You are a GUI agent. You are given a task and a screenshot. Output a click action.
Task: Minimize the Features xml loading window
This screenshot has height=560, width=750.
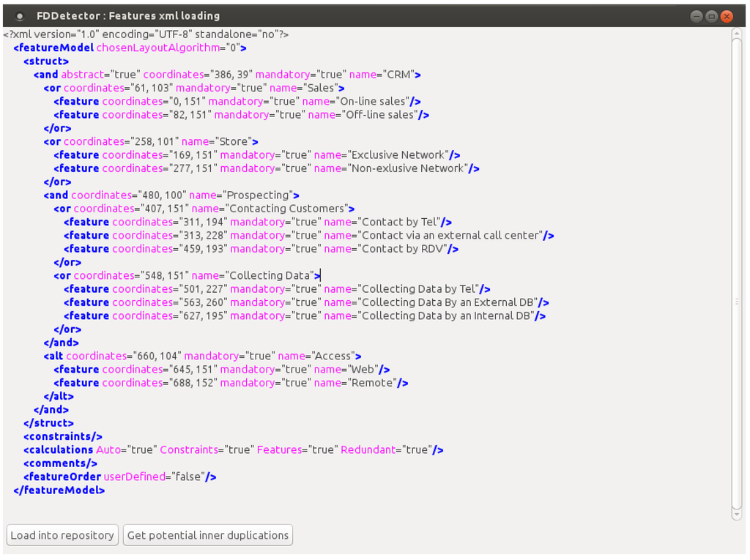pos(696,16)
